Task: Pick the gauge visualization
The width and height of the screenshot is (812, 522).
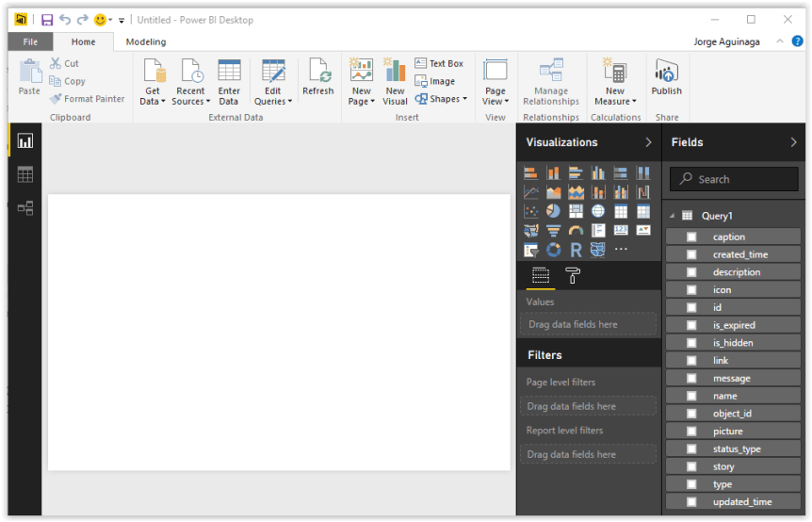Action: pyautogui.click(x=576, y=231)
